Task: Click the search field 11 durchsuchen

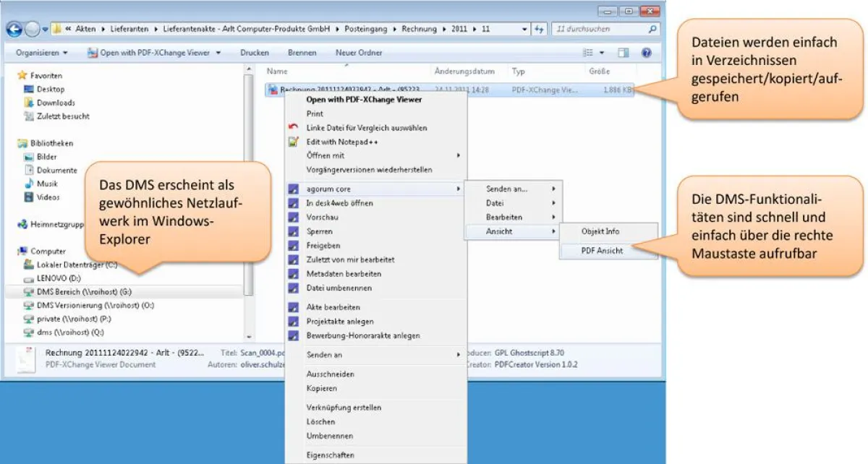Action: point(605,30)
